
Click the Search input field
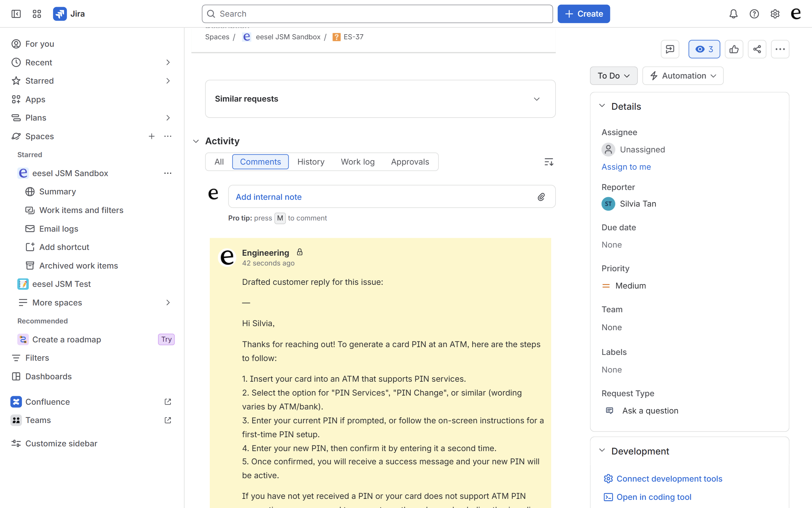(377, 14)
